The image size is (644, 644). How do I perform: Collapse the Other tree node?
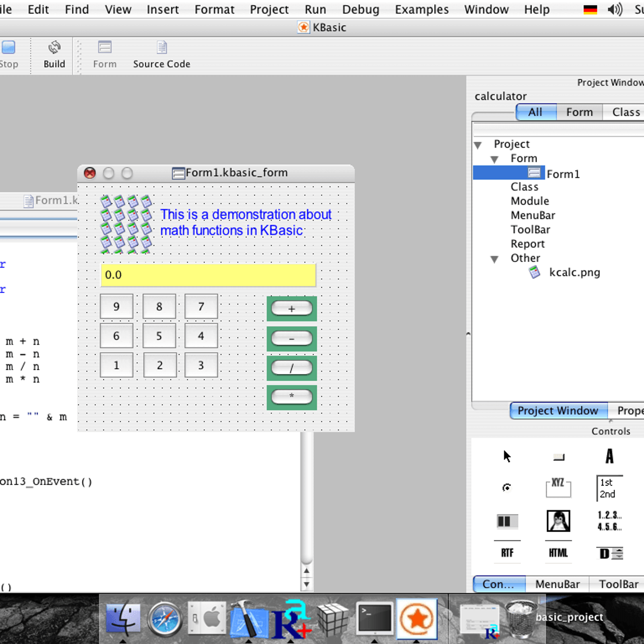(x=495, y=259)
